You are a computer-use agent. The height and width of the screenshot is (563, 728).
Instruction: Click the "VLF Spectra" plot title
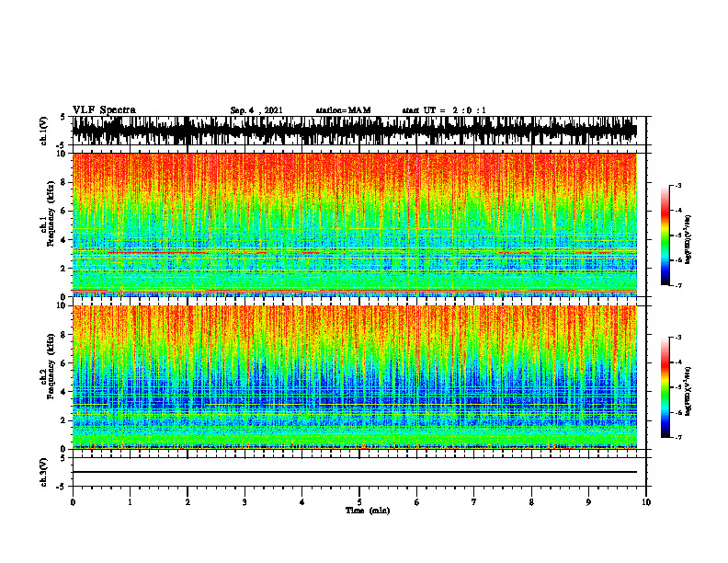(x=104, y=110)
